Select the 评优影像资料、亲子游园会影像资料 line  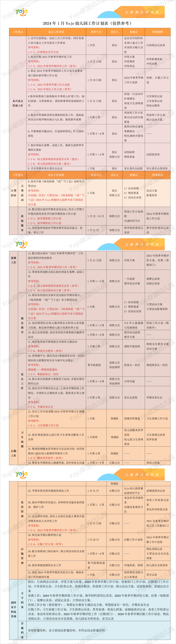[66, 630]
